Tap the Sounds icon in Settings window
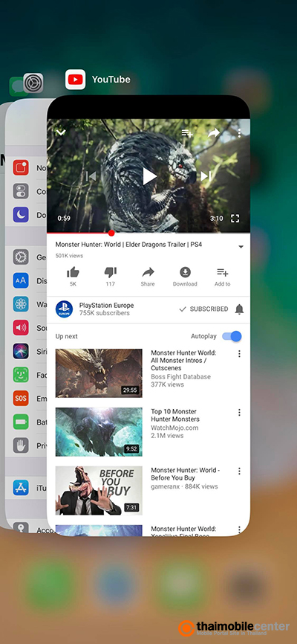297x644 pixels. [21, 328]
